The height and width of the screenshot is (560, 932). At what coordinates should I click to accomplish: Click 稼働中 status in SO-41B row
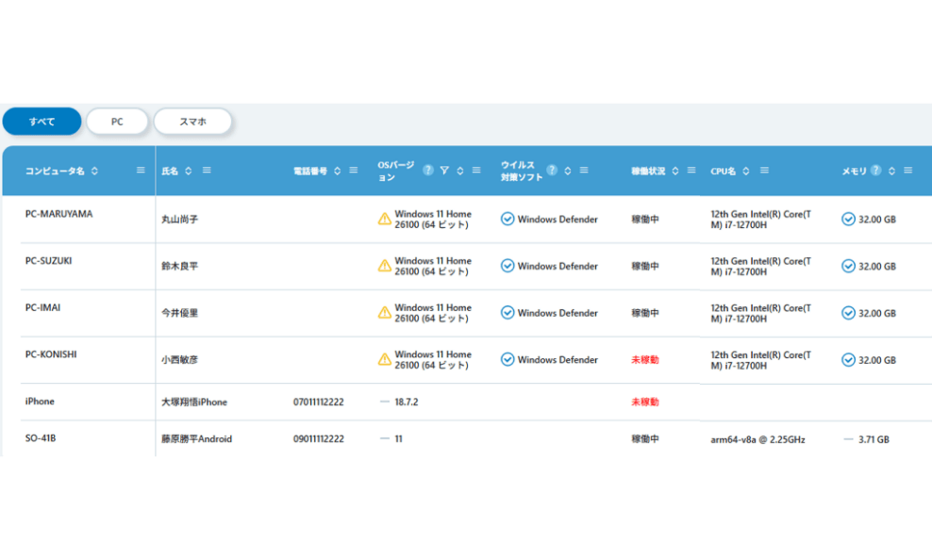pos(645,438)
